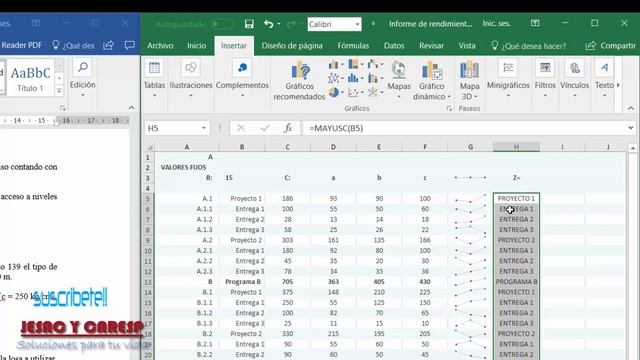Select cell H5 containing PROYECTO 1
Screen dimensions: 640x360
[x=516, y=198]
